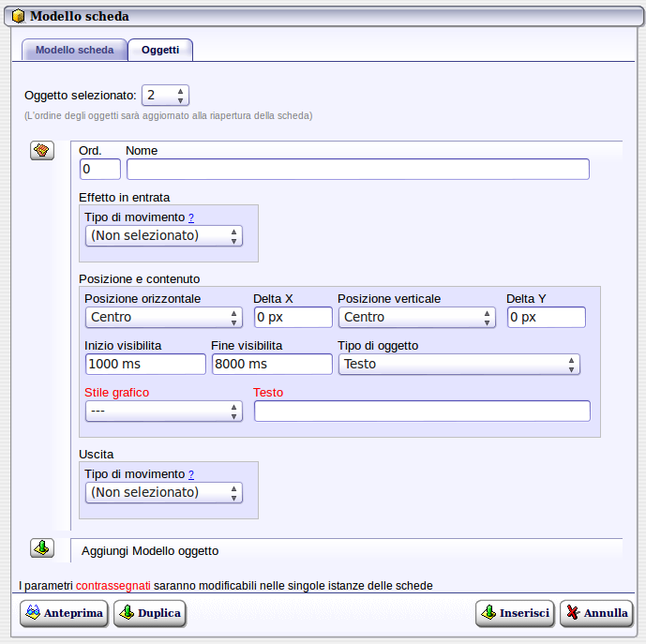Switch to the Modello scheda tab
The width and height of the screenshot is (646, 644).
(x=74, y=50)
